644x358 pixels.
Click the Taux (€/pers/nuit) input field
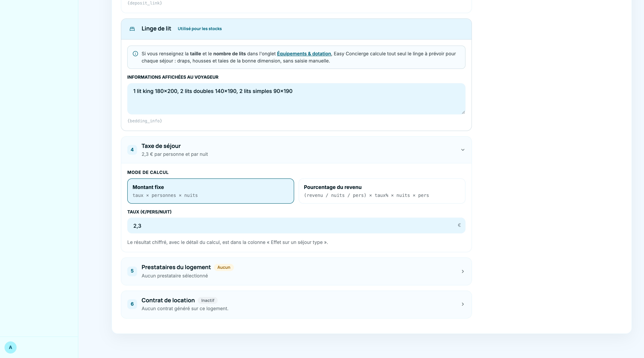click(x=296, y=226)
